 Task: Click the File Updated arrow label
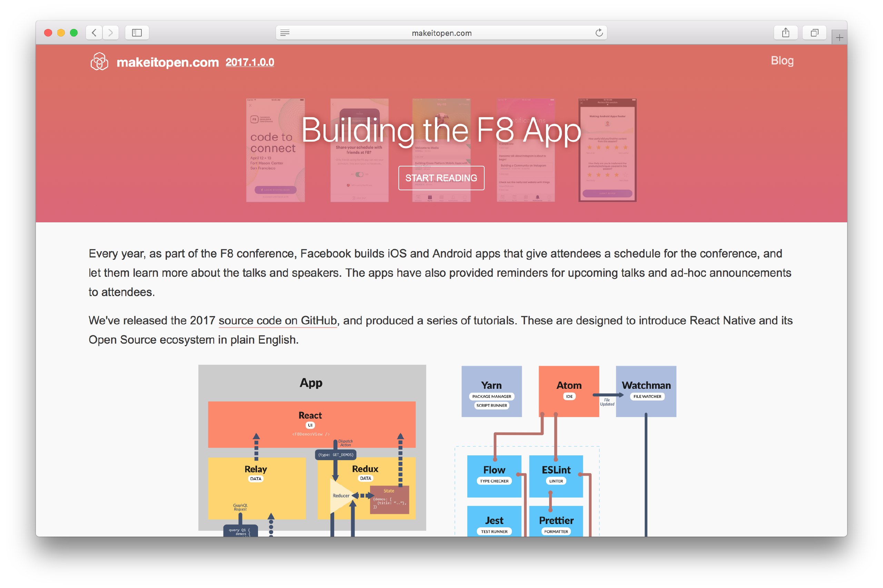tap(607, 402)
